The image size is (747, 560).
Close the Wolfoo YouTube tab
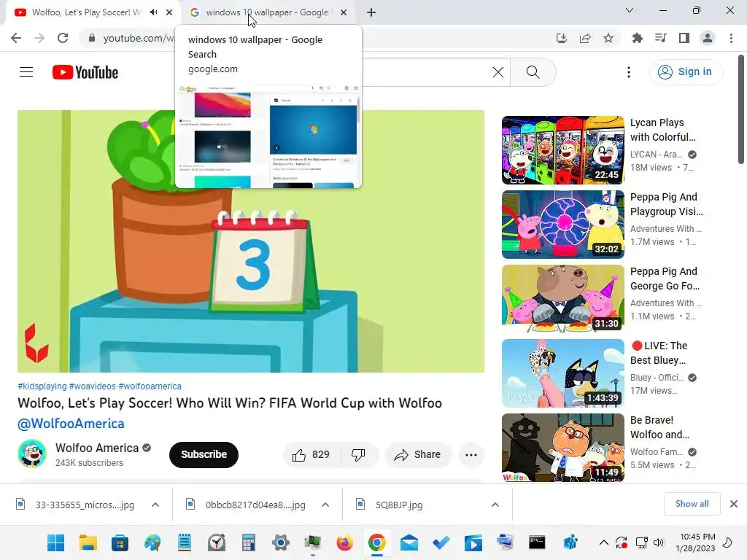169,12
